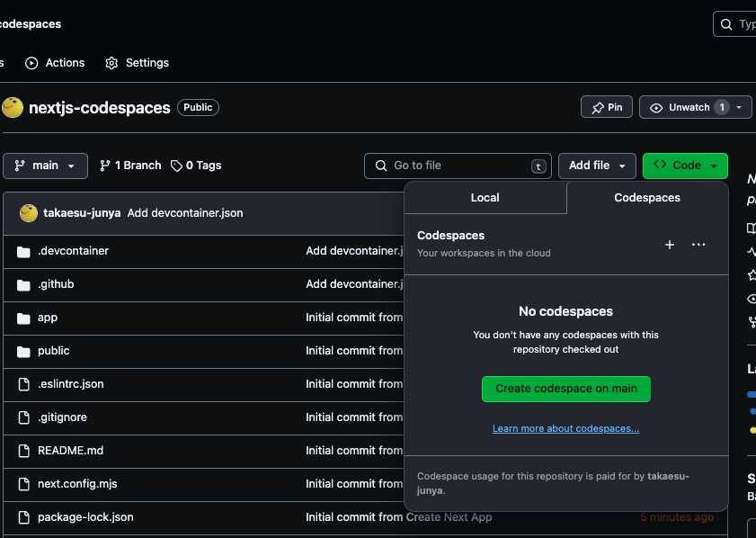Open the codespace options ellipsis menu
Screen dimensions: 756x538
(698, 245)
